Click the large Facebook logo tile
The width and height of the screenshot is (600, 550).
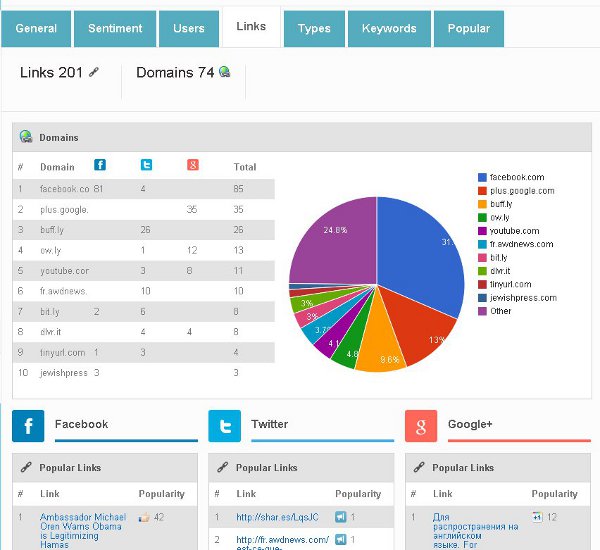tap(28, 426)
